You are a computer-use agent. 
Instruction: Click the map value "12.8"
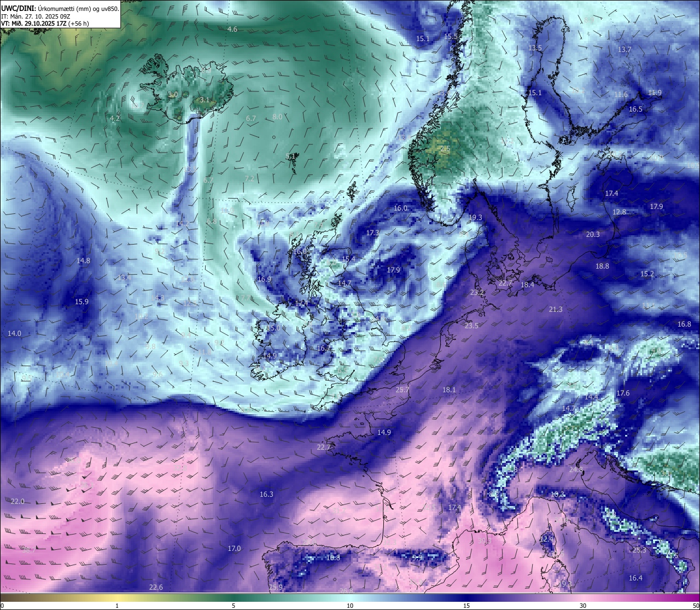[619, 212]
